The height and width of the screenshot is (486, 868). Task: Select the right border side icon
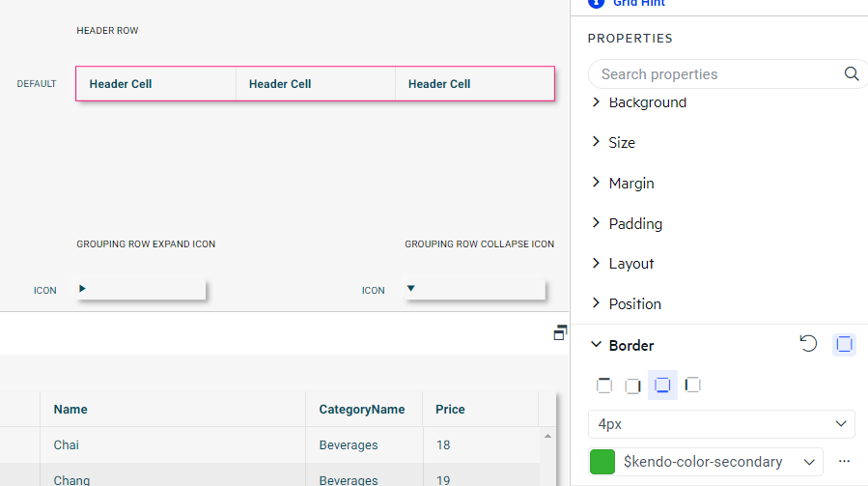click(633, 386)
